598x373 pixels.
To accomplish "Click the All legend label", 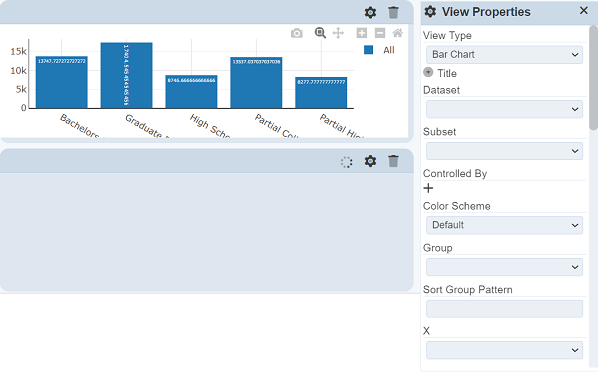I will (x=389, y=50).
